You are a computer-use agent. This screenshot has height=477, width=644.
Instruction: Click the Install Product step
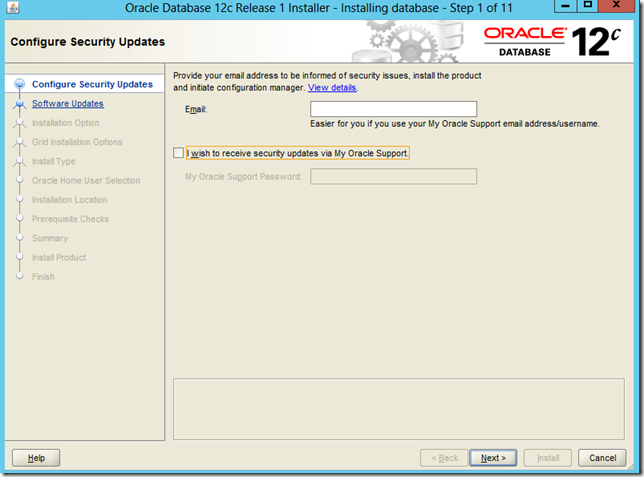click(x=59, y=258)
